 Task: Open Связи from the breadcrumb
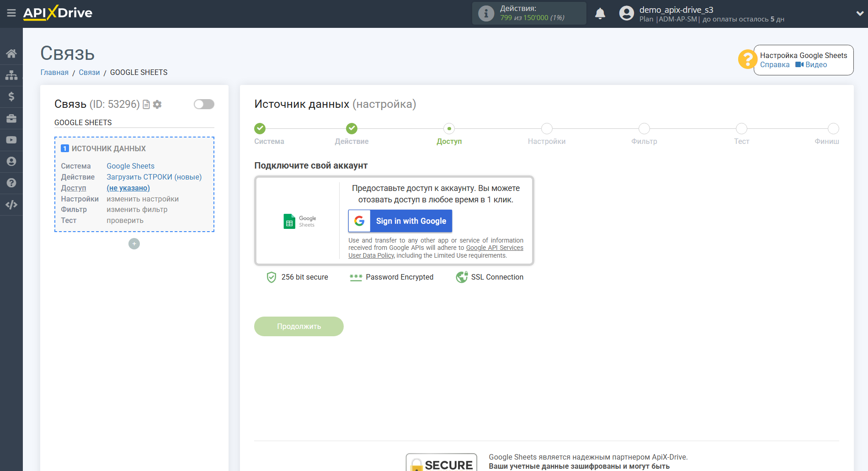coord(89,72)
